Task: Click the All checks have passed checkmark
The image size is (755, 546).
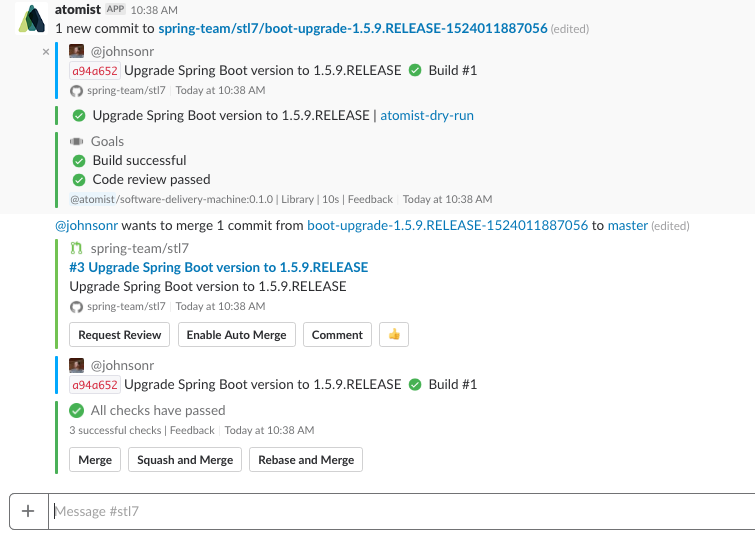Action: [76, 410]
